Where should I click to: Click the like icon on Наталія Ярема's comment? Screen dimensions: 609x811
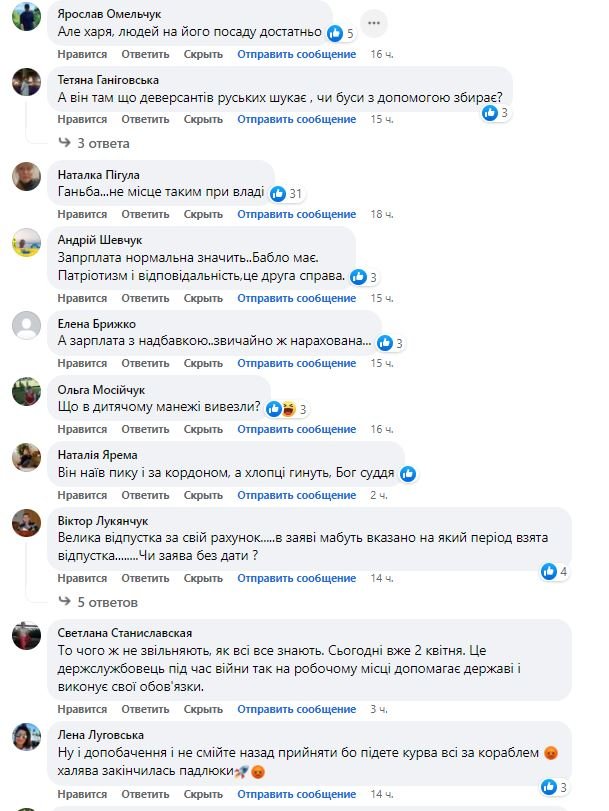(407, 473)
